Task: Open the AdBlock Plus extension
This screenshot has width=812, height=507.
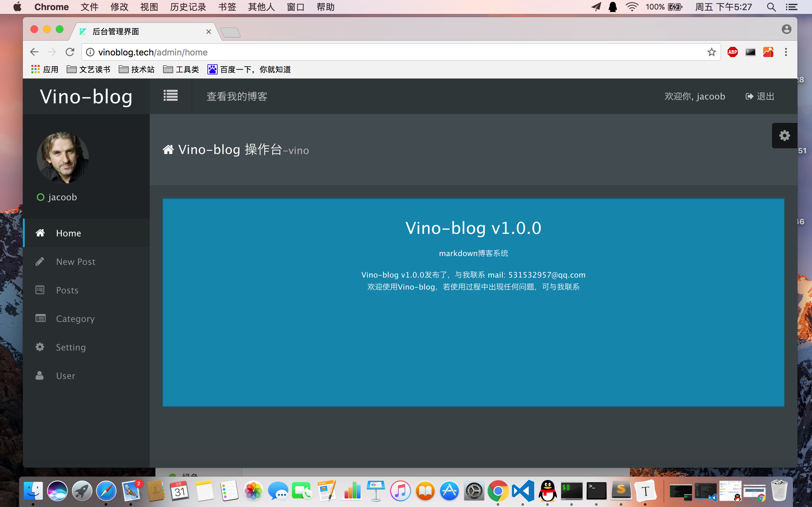Action: [x=732, y=52]
